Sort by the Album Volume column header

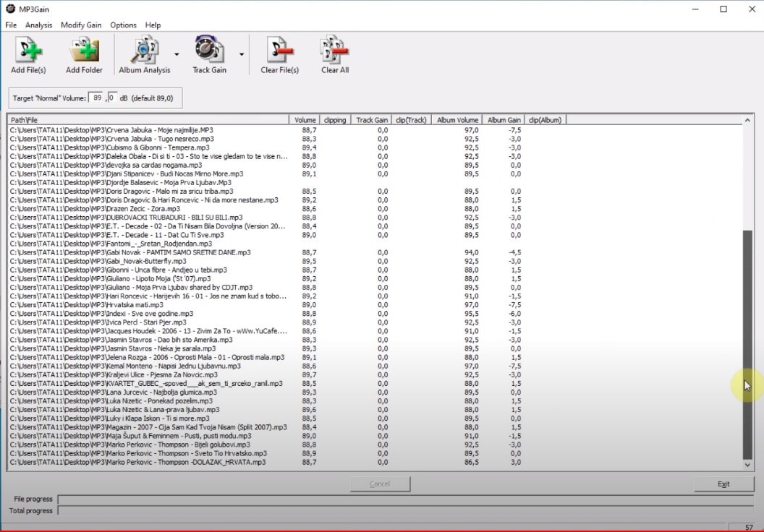pyautogui.click(x=457, y=120)
